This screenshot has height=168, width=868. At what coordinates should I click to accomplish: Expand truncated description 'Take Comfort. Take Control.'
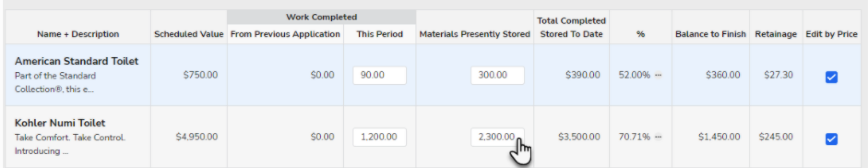[70, 144]
